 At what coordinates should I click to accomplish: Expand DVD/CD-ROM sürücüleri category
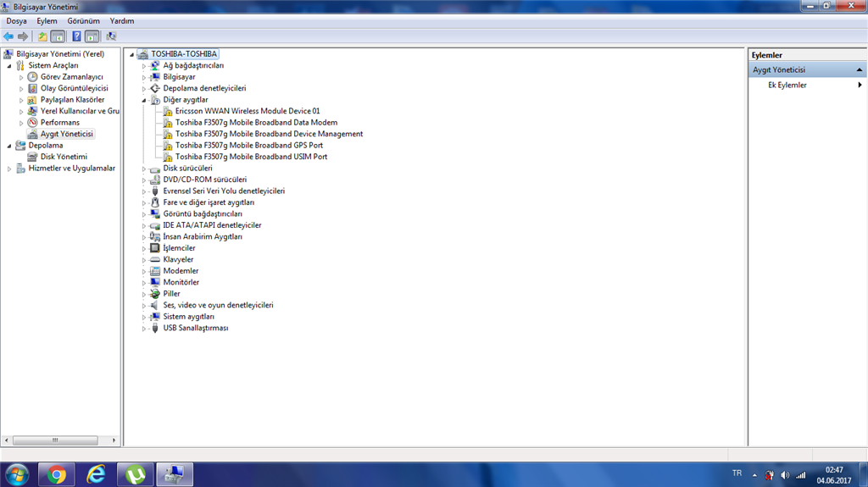(144, 180)
